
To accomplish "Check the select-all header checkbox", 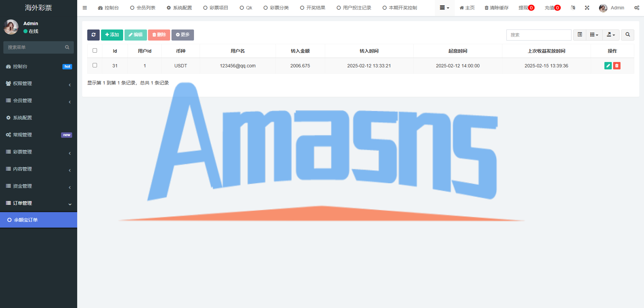I will (95, 51).
